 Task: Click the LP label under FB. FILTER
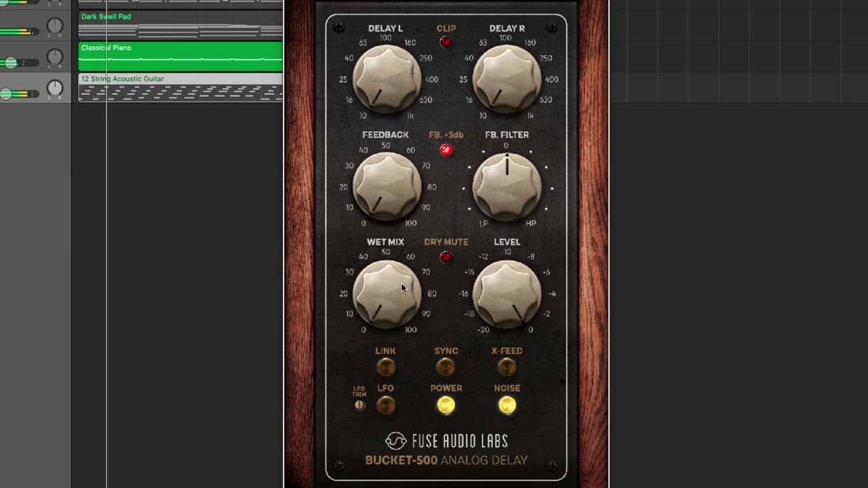[x=484, y=223]
